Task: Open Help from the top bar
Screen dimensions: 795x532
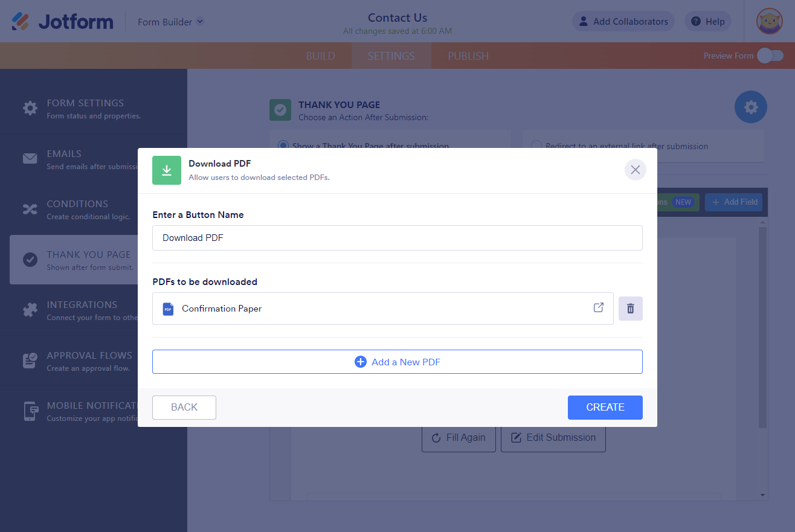Action: (x=707, y=22)
